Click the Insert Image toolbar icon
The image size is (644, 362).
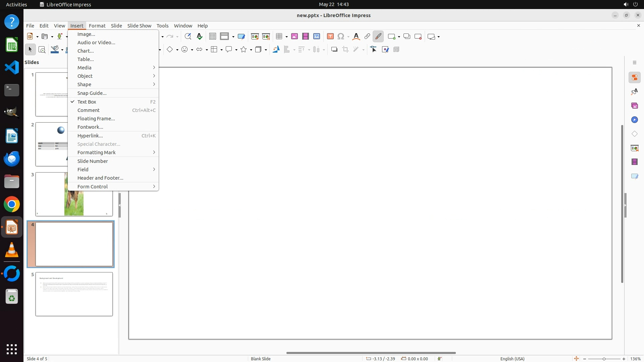[x=294, y=36]
